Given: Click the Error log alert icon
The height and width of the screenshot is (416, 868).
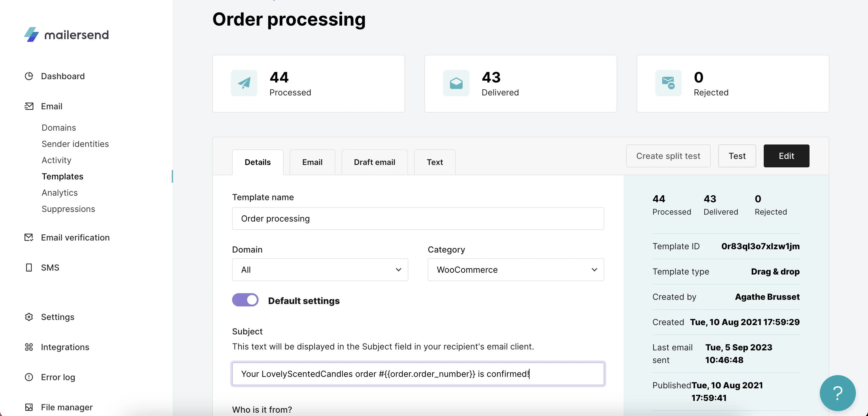Looking at the screenshot, I should point(29,377).
